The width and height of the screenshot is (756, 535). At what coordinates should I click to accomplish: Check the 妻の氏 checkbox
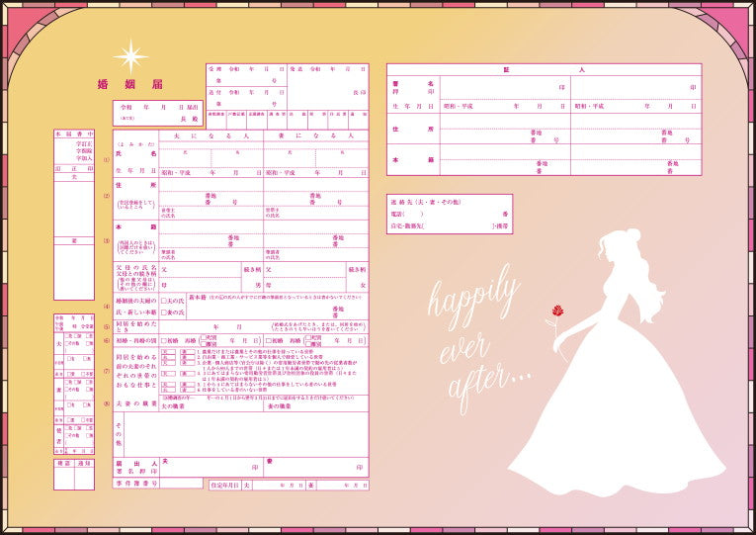click(x=164, y=312)
